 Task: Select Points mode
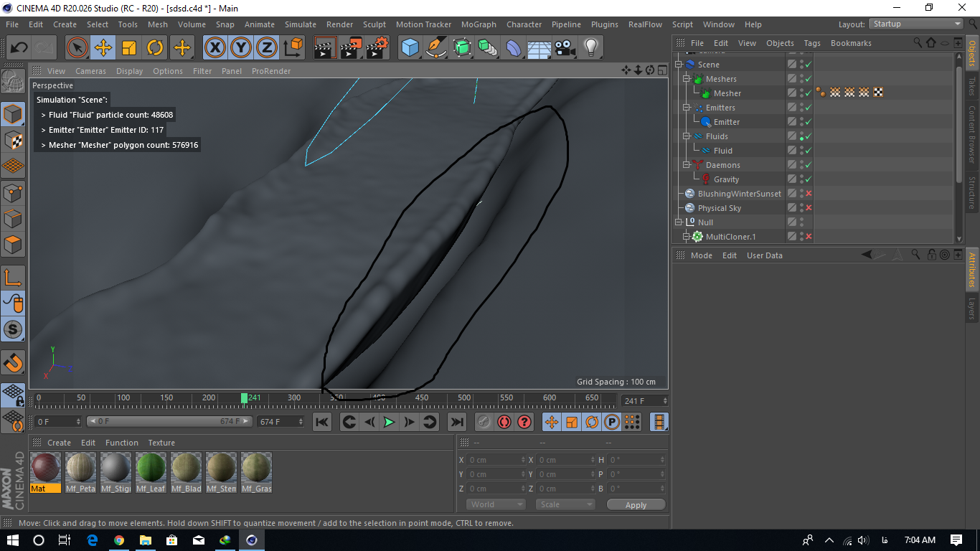(x=13, y=192)
